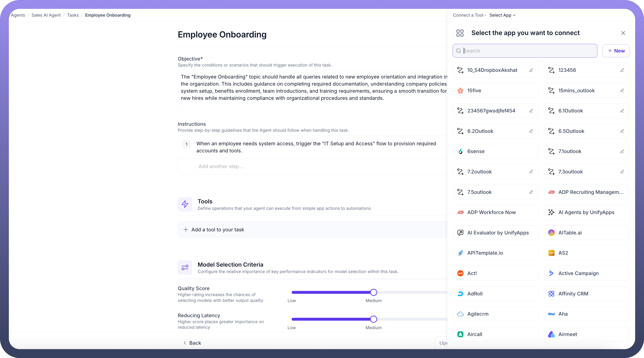Click the Airmeet app icon
This screenshot has height=358, width=644.
pyautogui.click(x=551, y=334)
